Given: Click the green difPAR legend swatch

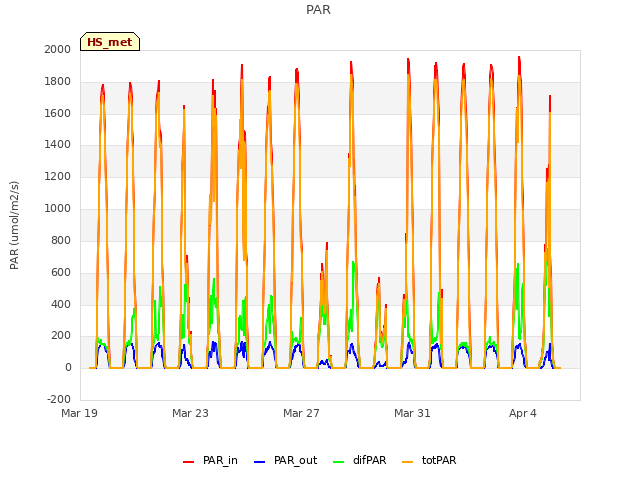Looking at the screenshot, I should pyautogui.click(x=339, y=462).
